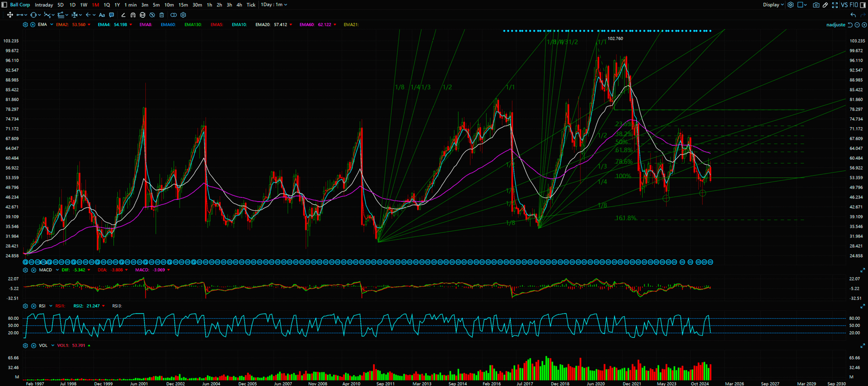Select the Intraday timeframe tab
The height and width of the screenshot is (386, 868).
point(44,5)
